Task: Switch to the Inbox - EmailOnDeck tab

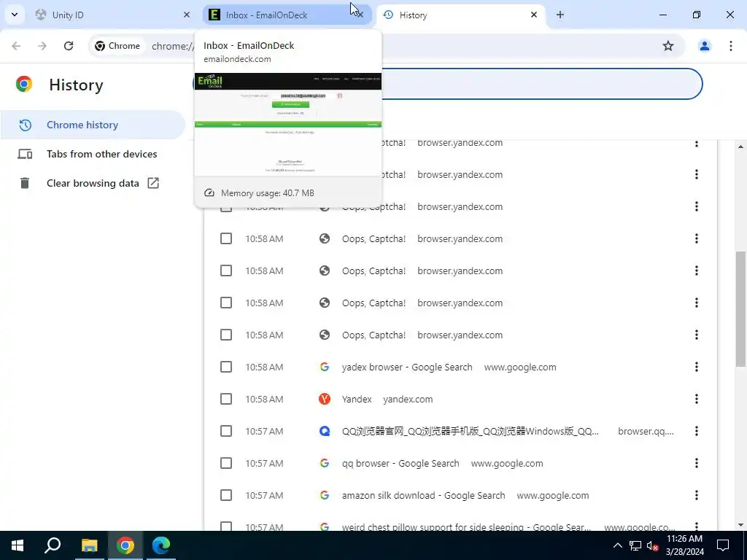Action: point(287,15)
